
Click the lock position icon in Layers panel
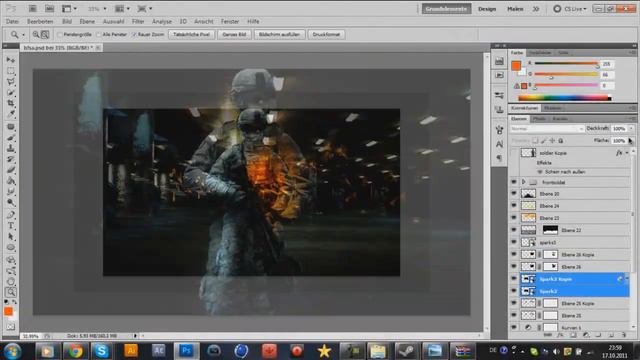click(x=552, y=140)
